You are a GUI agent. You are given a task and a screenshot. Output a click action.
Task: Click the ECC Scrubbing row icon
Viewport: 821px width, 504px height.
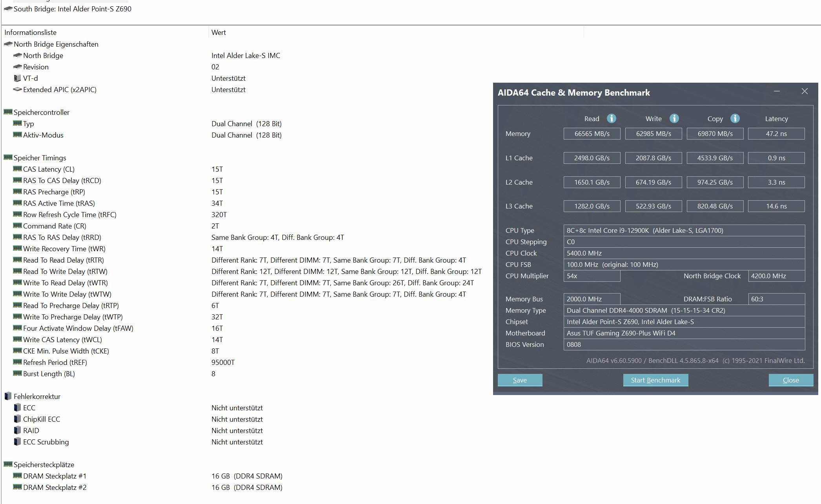(x=17, y=442)
